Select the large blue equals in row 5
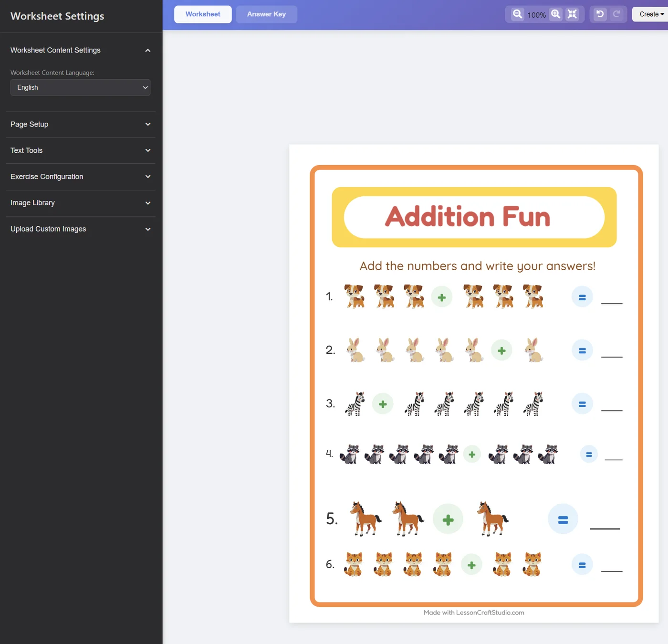668x644 pixels. [x=563, y=519]
